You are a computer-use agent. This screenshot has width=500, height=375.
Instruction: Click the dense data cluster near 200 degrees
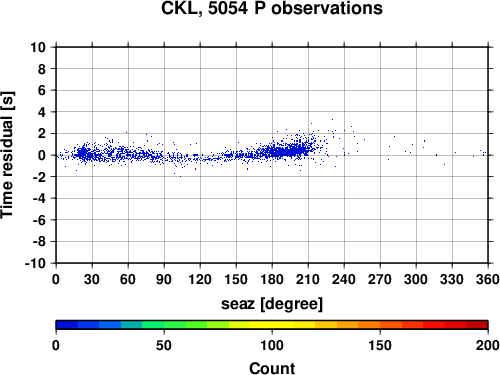(293, 151)
